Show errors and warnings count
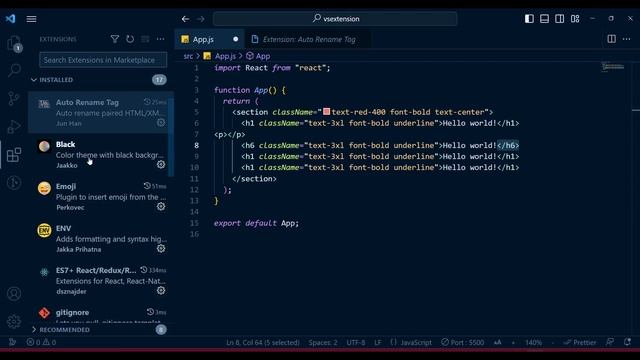 41,342
